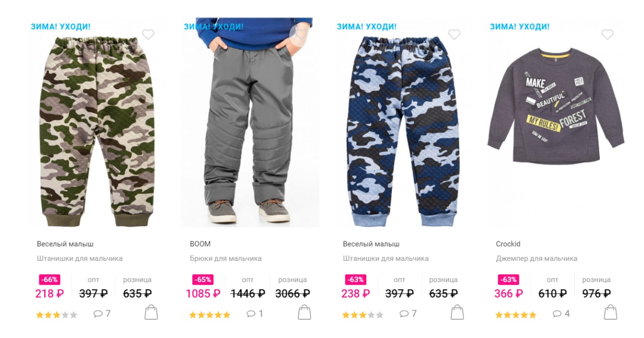The image size is (644, 338).
Task: Add BOOM trousers to shopping bag
Action: [x=304, y=312]
